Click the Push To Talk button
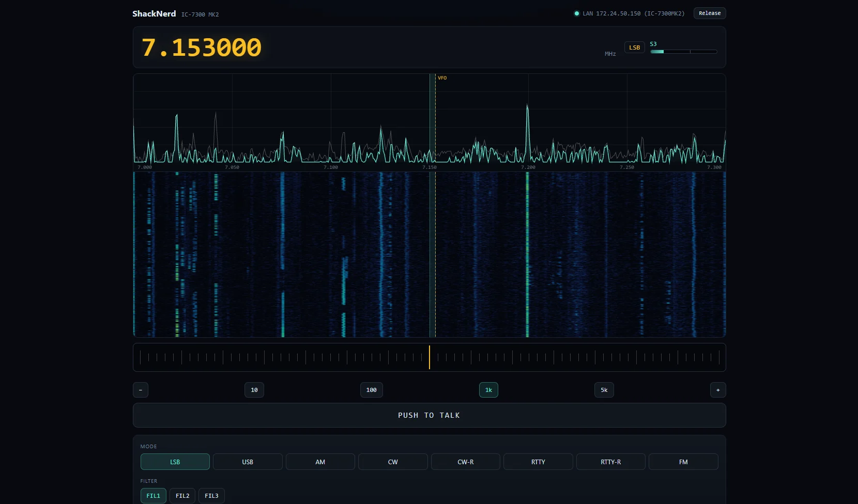The height and width of the screenshot is (504, 858). [x=430, y=415]
